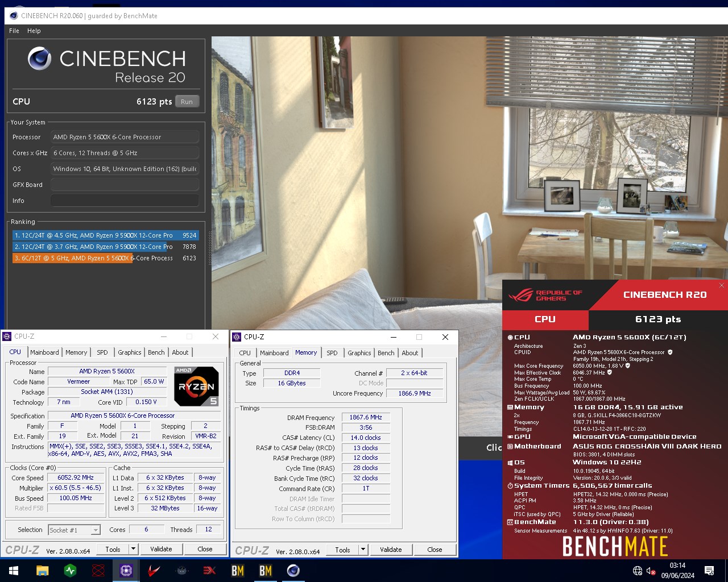Select ranking row 3 Ryzen 5 5600X 6123

[x=105, y=258]
